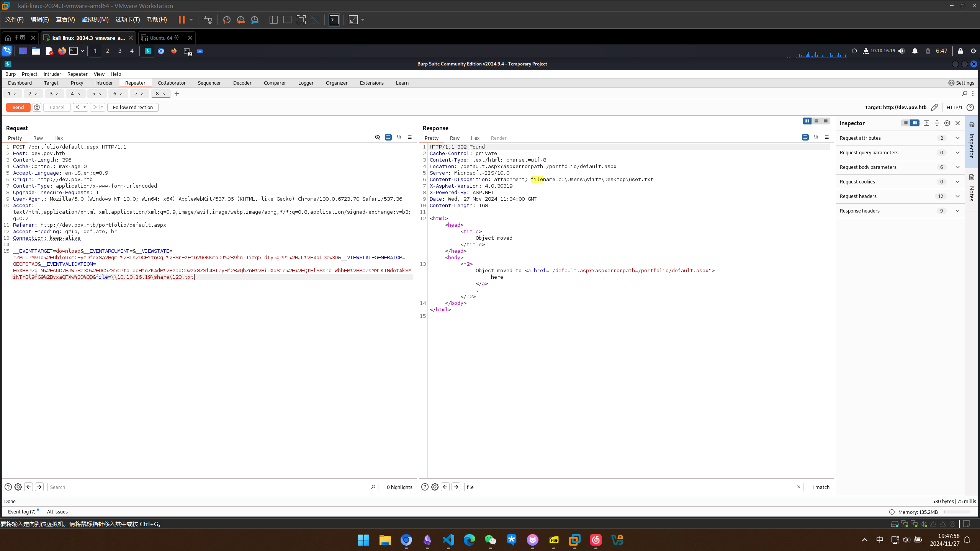Click Notes icon in right sidebar
The width and height of the screenshot is (980, 551).
click(x=972, y=177)
